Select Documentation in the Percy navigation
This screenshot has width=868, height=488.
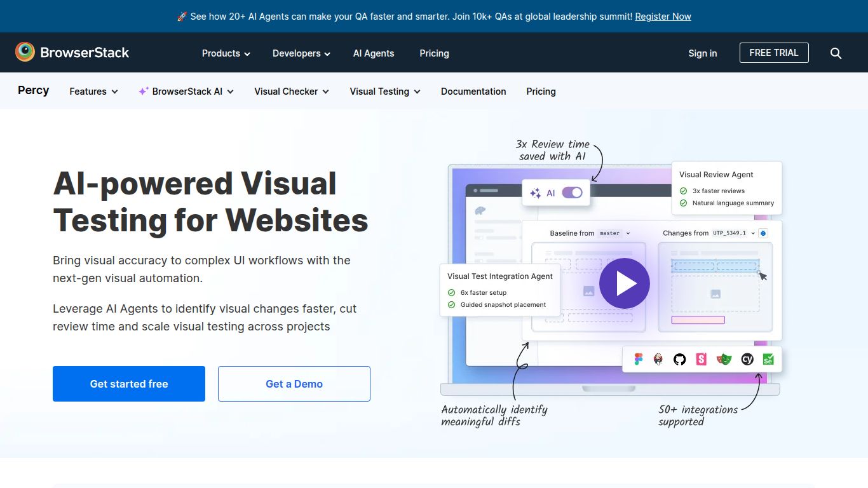pos(473,91)
